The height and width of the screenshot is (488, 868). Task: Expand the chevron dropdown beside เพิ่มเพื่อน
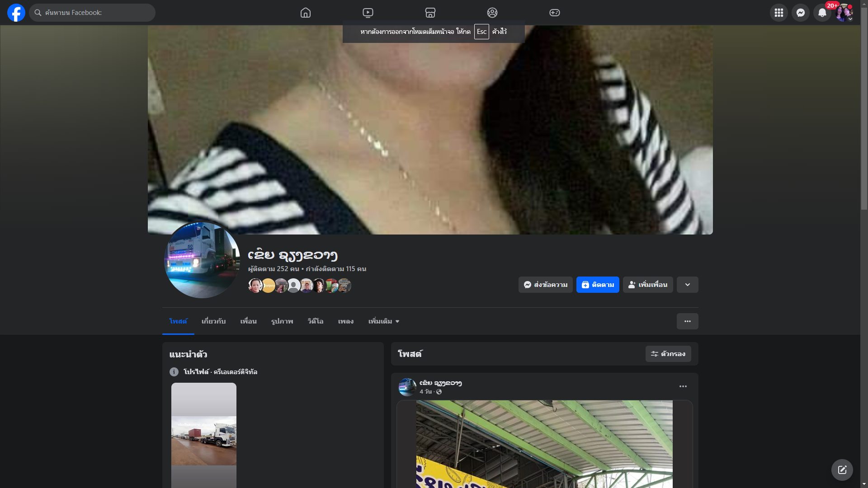(x=687, y=285)
